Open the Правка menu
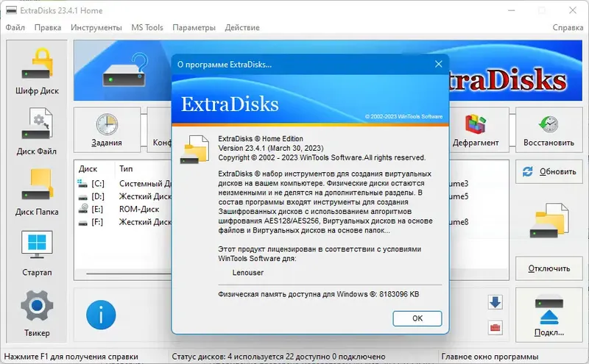 pos(48,27)
